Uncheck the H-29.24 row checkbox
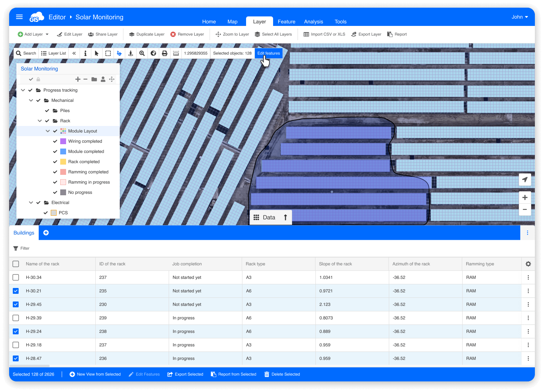Screen dimensions: 544x392 point(16,331)
